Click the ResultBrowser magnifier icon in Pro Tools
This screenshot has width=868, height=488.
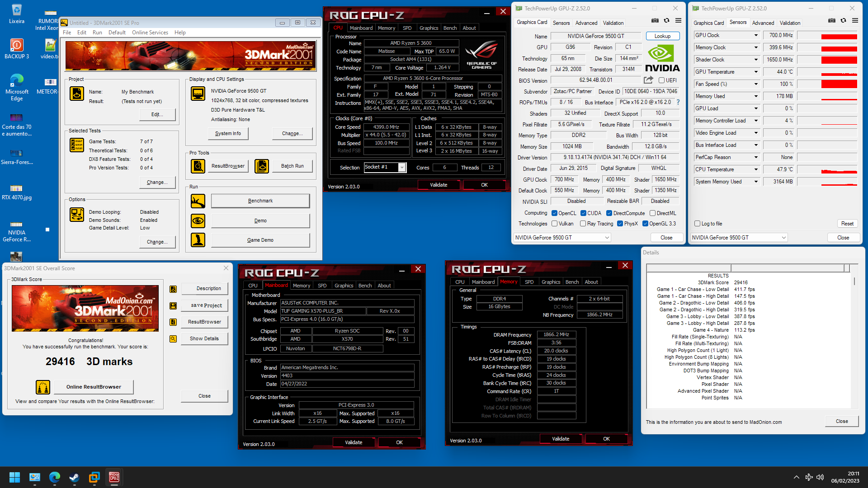(198, 166)
